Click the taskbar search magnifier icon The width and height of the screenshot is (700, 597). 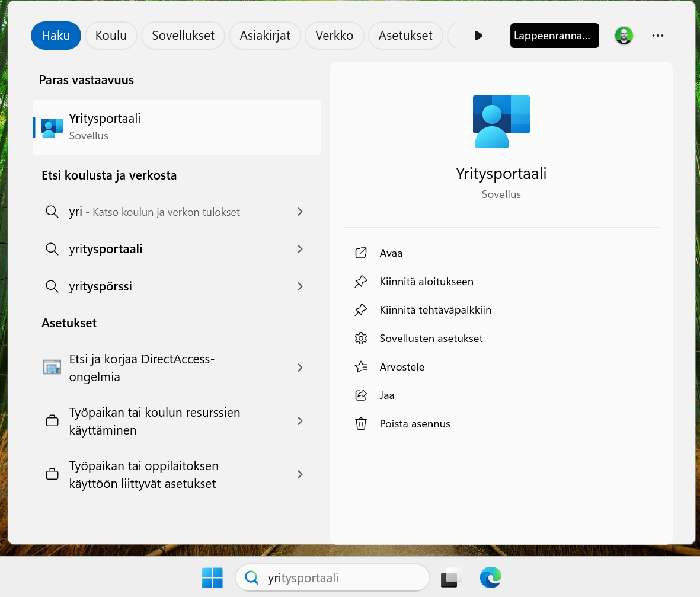tap(252, 578)
